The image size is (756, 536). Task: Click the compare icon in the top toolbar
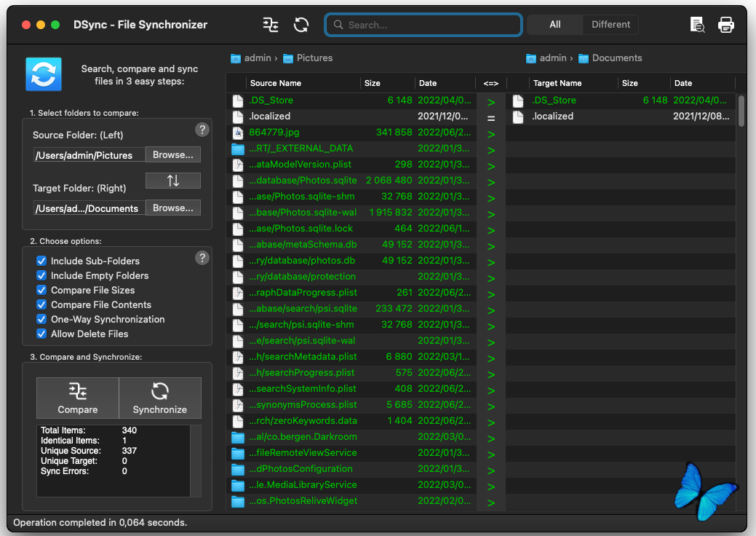pos(271,25)
